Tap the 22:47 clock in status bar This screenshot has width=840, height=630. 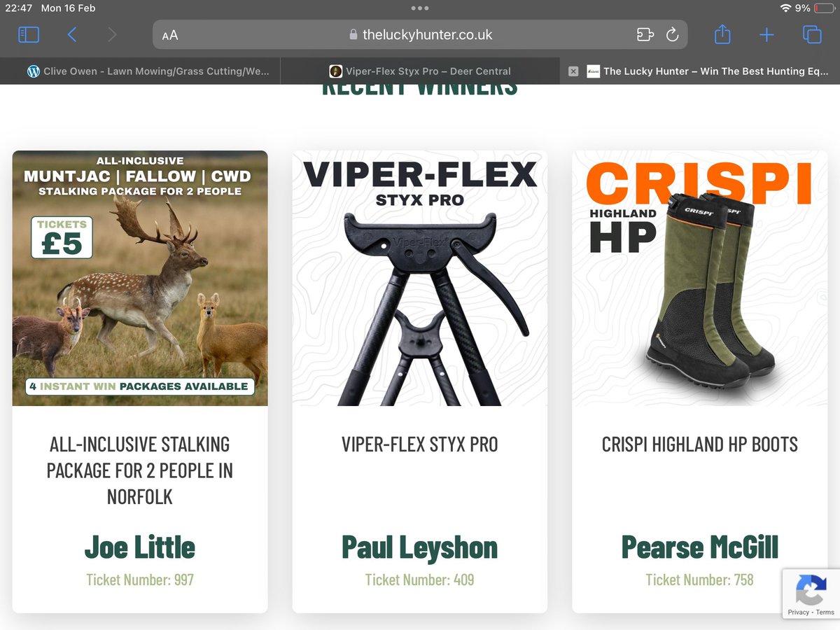pyautogui.click(x=18, y=8)
